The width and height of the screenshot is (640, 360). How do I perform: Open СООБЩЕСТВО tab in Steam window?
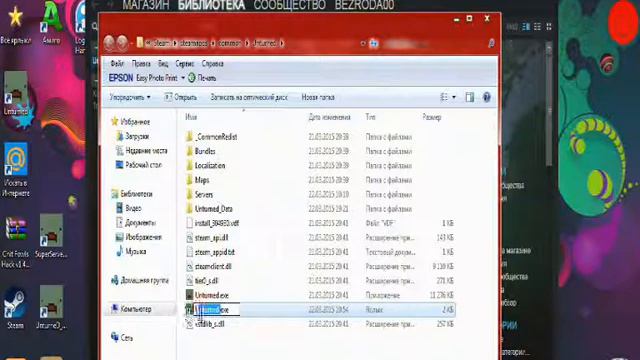tap(289, 5)
